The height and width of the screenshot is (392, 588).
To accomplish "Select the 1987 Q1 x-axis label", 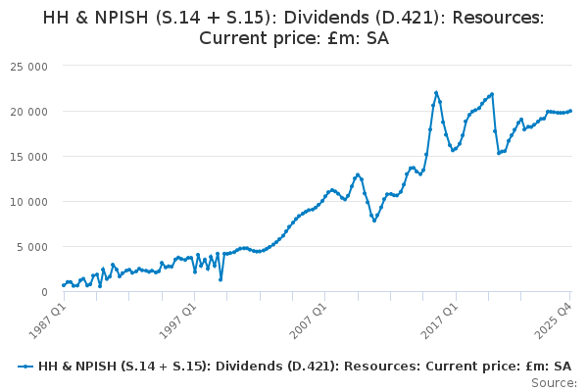I will click(45, 318).
